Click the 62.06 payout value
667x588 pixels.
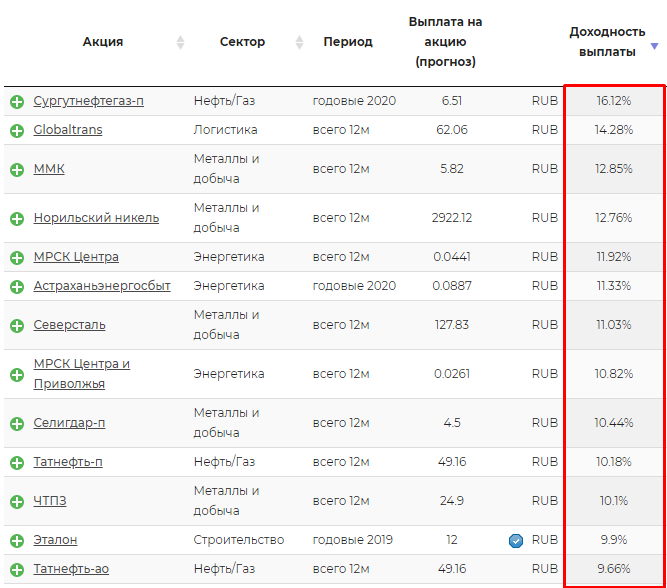[452, 130]
